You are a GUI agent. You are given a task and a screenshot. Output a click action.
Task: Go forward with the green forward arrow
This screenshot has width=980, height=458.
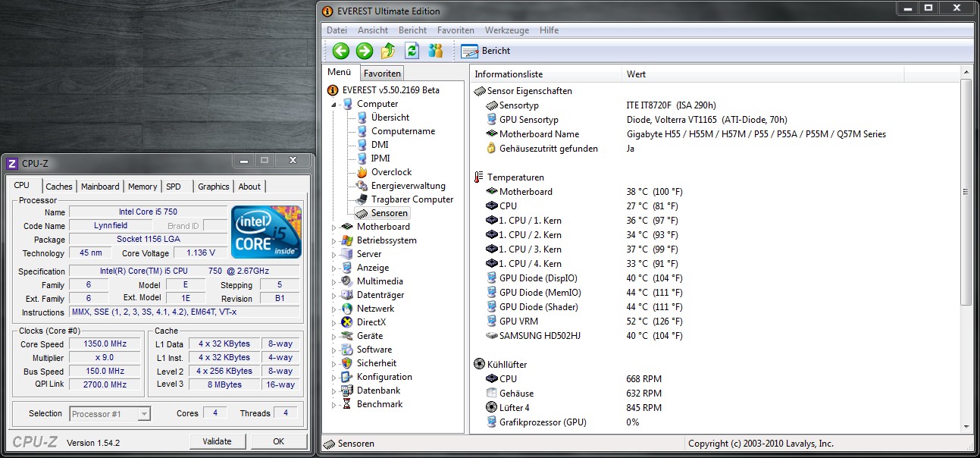[365, 51]
